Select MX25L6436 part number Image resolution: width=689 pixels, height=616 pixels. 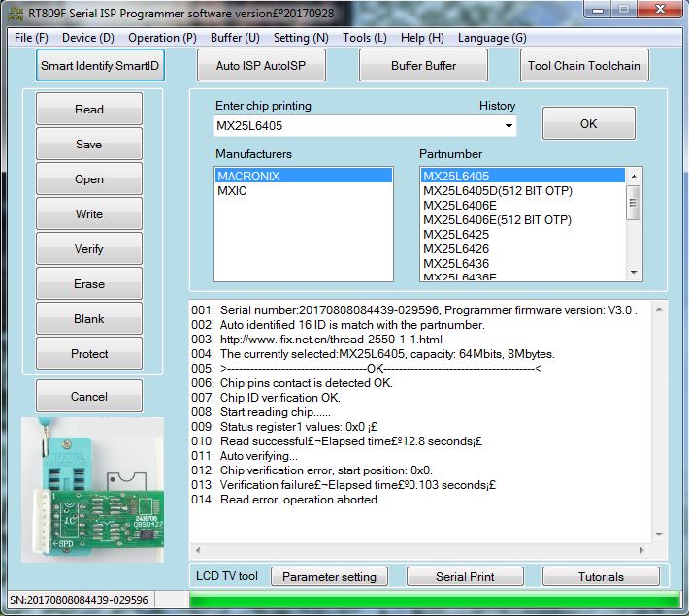(x=523, y=263)
